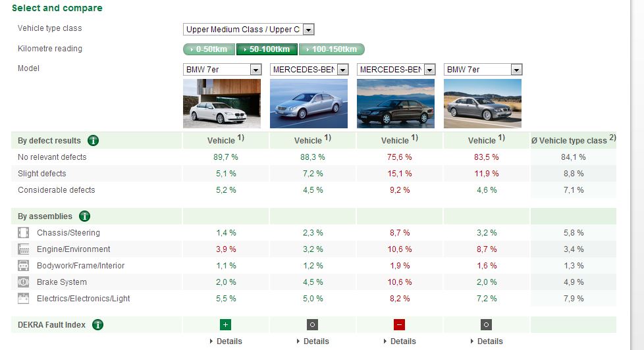This screenshot has width=644, height=350.
Task: Click info icon next to By defect results
Action: point(93,141)
